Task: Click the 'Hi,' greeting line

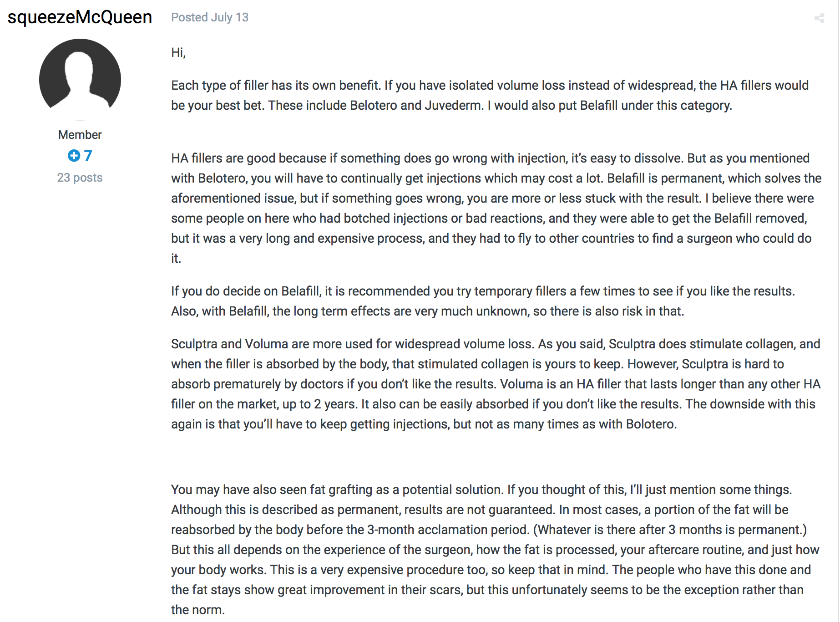Action: pyautogui.click(x=178, y=53)
